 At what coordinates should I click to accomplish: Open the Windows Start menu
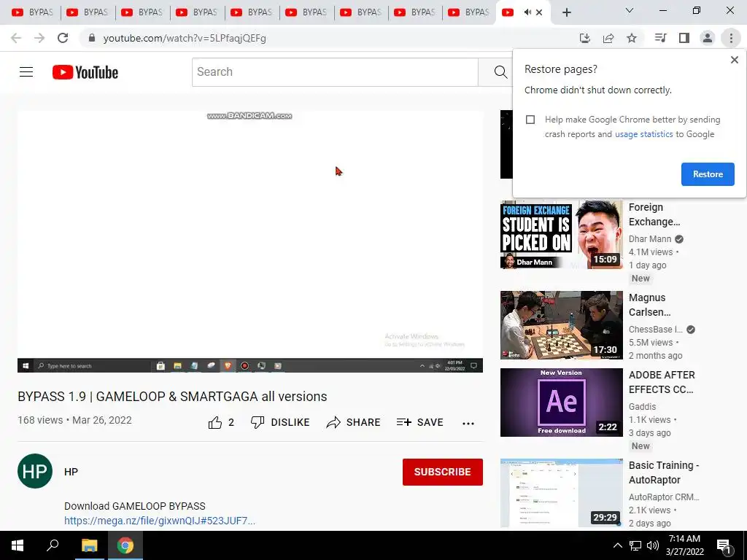[18, 545]
